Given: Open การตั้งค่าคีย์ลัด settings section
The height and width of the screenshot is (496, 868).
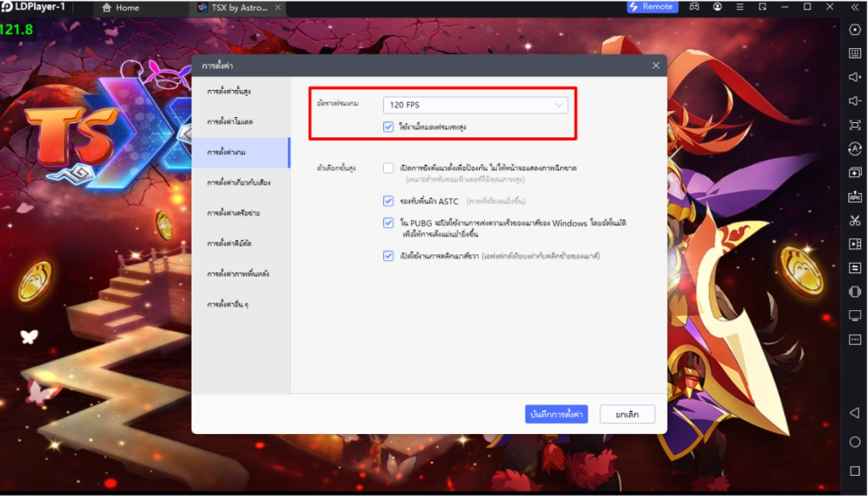Looking at the screenshot, I should (x=241, y=243).
